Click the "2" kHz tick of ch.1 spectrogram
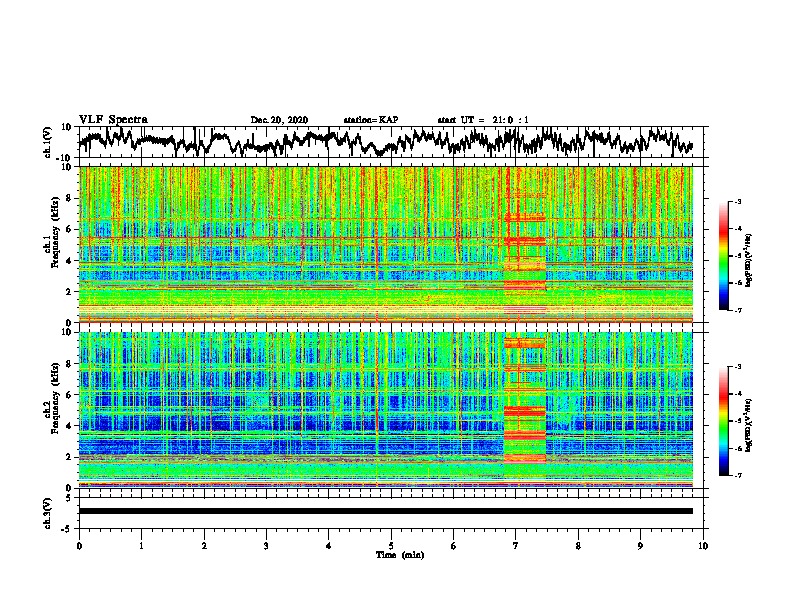Screen dimensions: 792x612 point(70,292)
